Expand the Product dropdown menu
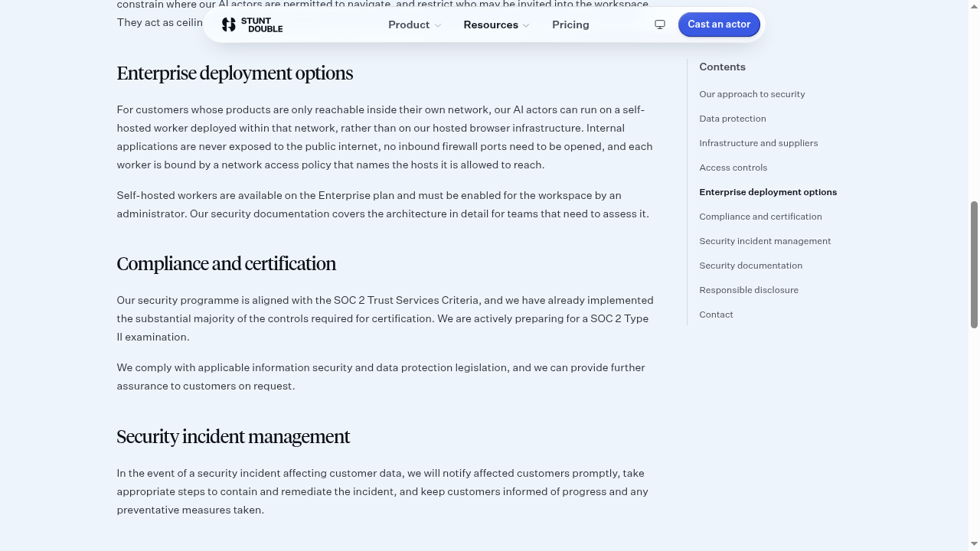 tap(414, 24)
